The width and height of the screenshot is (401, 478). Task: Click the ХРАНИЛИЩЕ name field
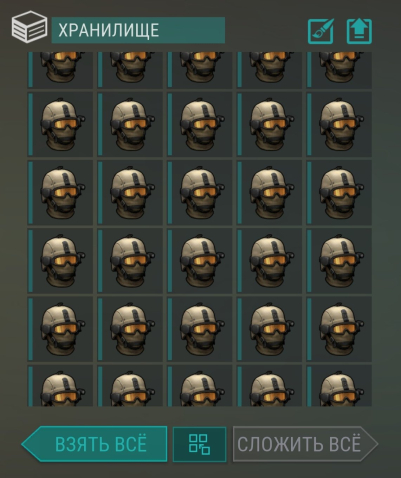point(138,30)
